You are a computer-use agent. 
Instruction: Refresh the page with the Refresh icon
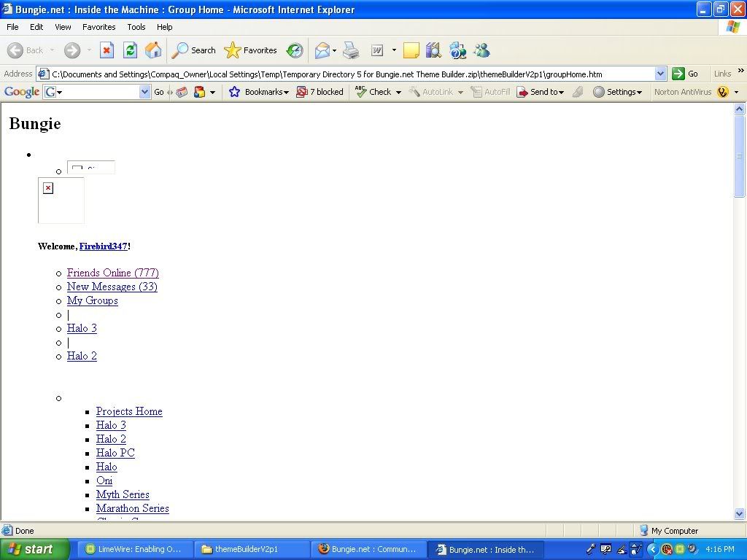click(130, 50)
